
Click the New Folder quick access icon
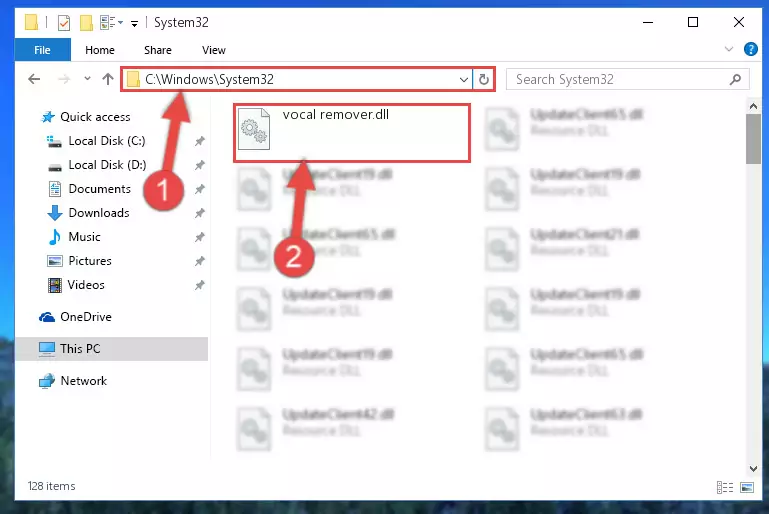click(86, 23)
